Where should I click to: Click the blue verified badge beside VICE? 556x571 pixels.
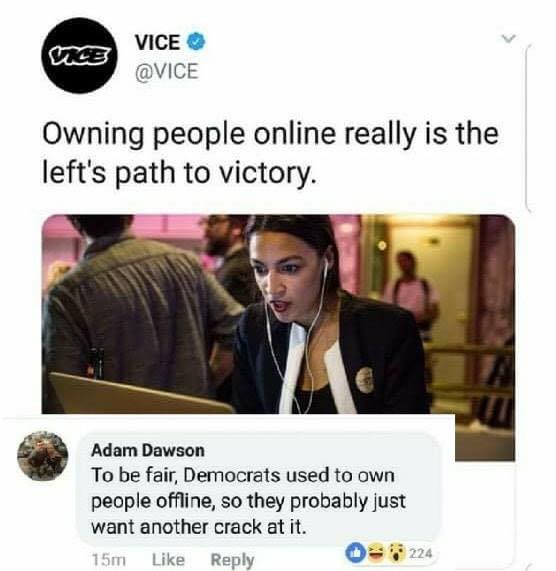(196, 42)
